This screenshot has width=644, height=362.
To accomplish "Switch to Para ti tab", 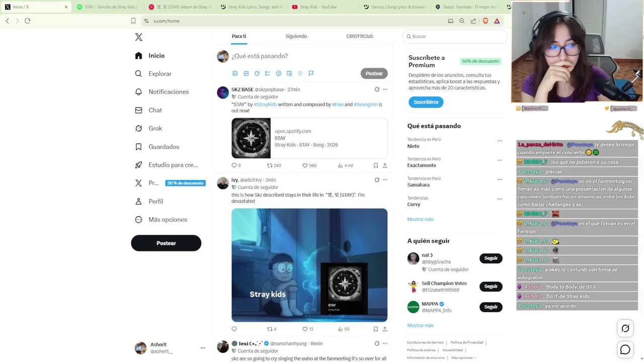I will pos(239,36).
